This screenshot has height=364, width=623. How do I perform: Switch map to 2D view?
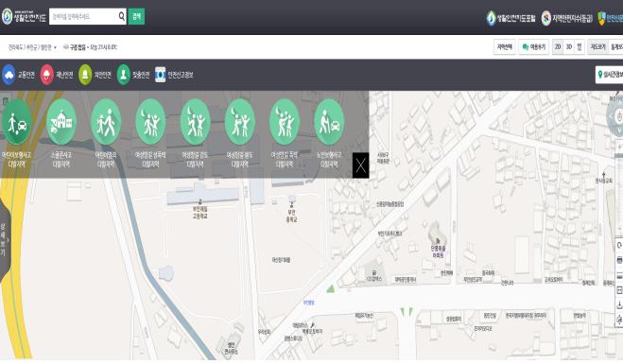pyautogui.click(x=558, y=47)
